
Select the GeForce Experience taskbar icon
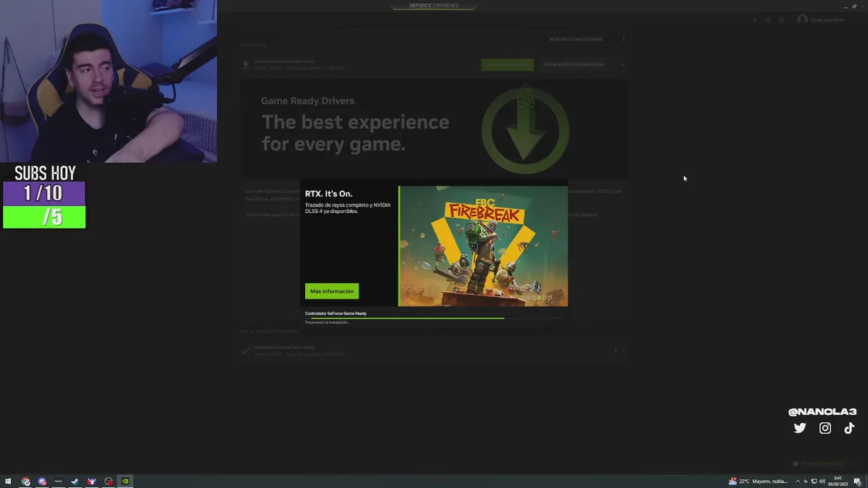(x=125, y=481)
